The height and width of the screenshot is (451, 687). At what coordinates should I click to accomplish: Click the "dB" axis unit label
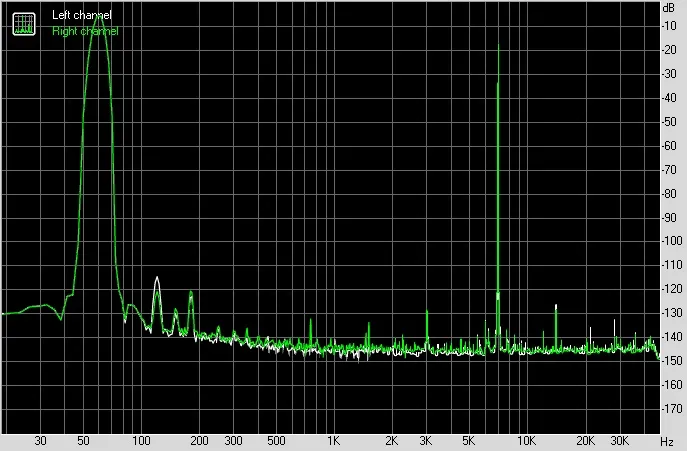669,7
